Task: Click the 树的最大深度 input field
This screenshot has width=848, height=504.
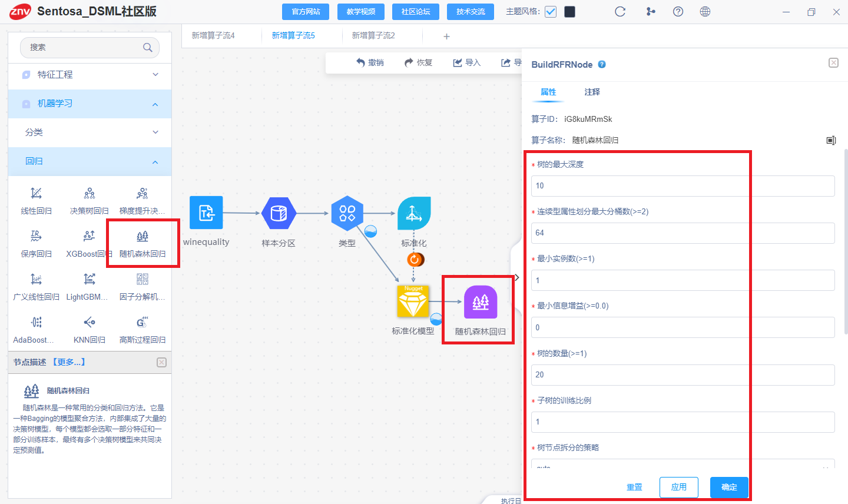Action: click(x=683, y=186)
